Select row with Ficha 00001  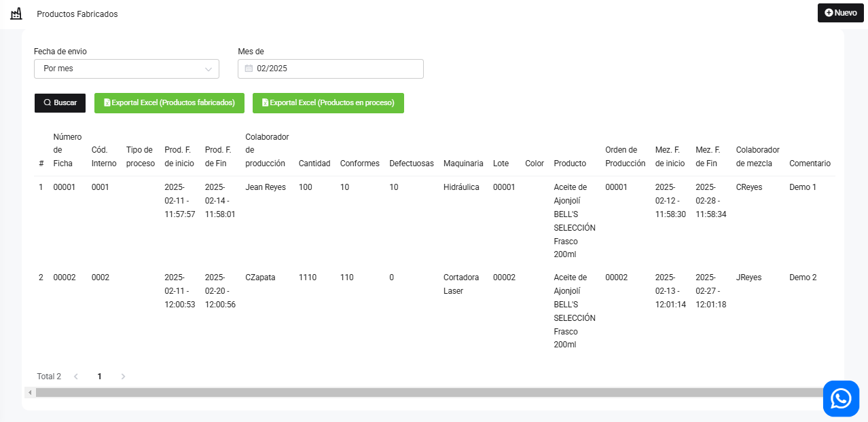point(65,187)
